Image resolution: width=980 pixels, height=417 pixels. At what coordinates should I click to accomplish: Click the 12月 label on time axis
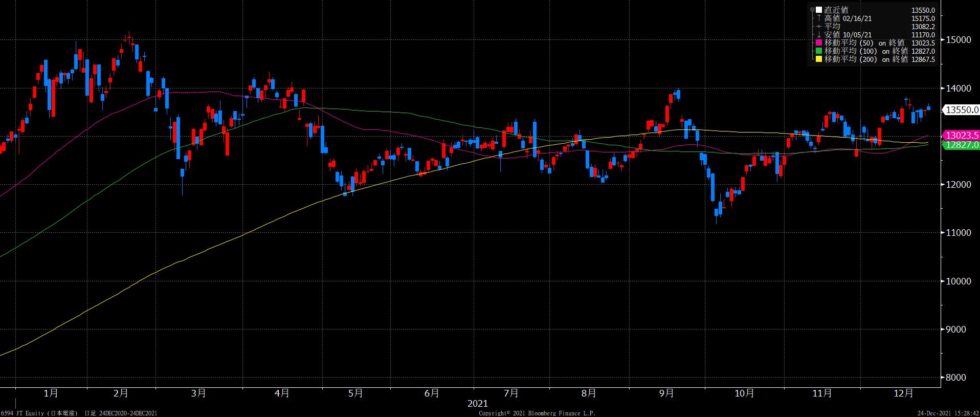(x=903, y=393)
